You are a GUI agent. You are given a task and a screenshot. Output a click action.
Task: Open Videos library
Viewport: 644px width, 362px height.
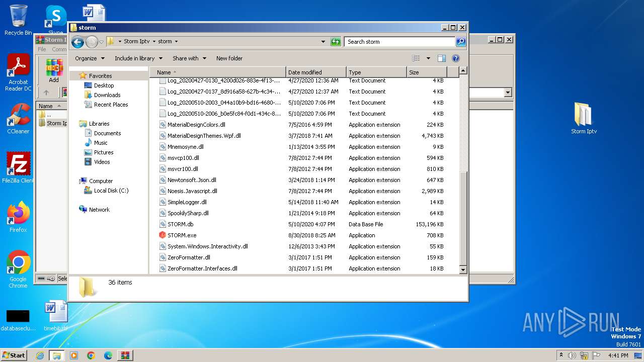[x=102, y=162]
